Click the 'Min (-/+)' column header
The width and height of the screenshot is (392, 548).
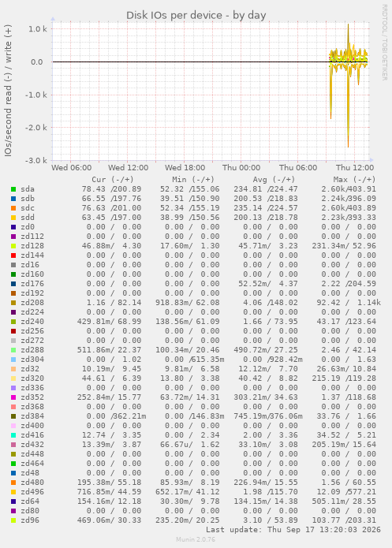(x=193, y=180)
